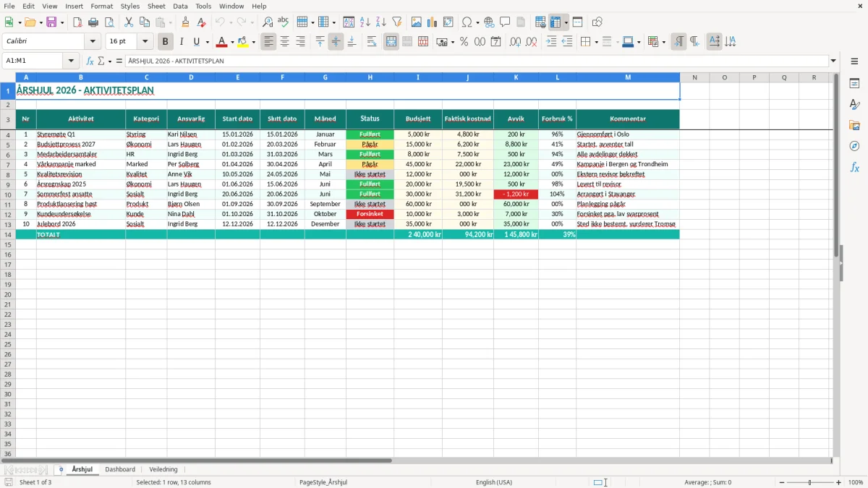The height and width of the screenshot is (488, 868).
Task: Click the Save document icon
Action: 51,22
